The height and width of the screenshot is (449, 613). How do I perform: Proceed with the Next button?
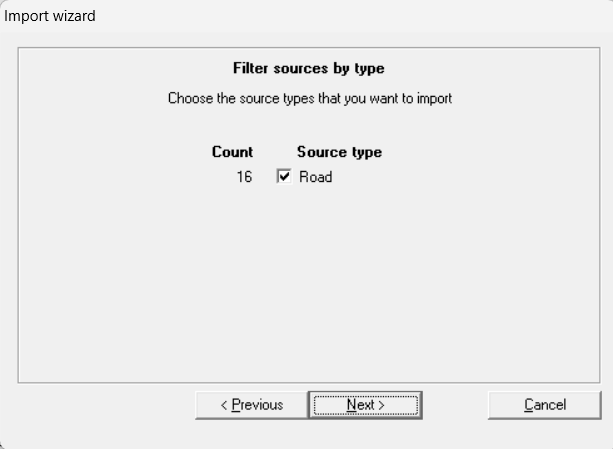(x=364, y=405)
